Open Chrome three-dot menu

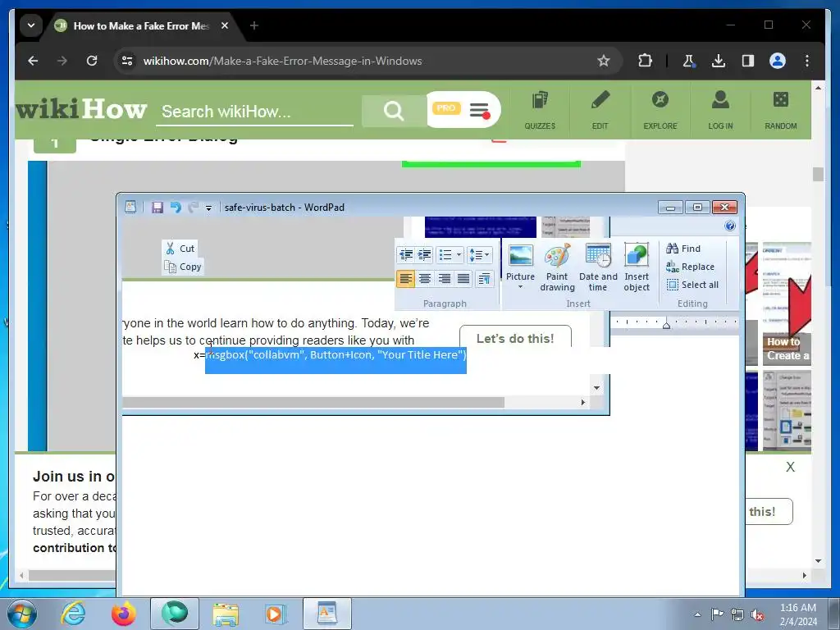pyautogui.click(x=807, y=61)
